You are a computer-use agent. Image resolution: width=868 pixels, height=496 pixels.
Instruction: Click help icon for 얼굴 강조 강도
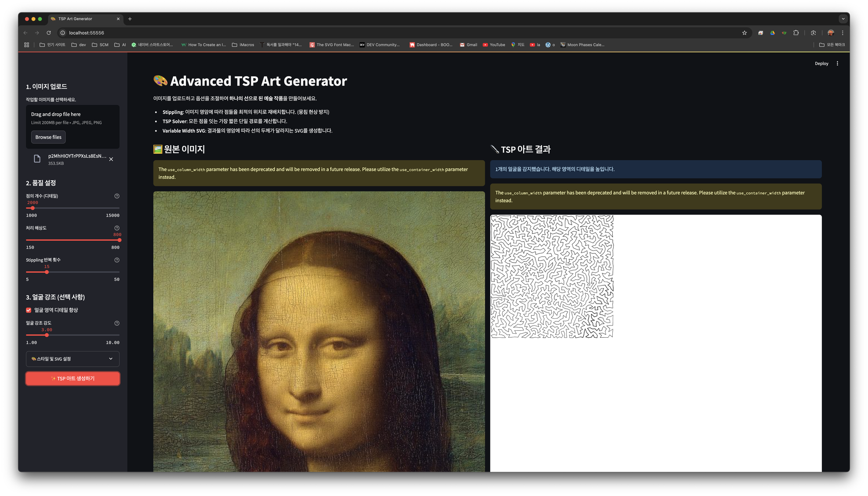(x=117, y=323)
